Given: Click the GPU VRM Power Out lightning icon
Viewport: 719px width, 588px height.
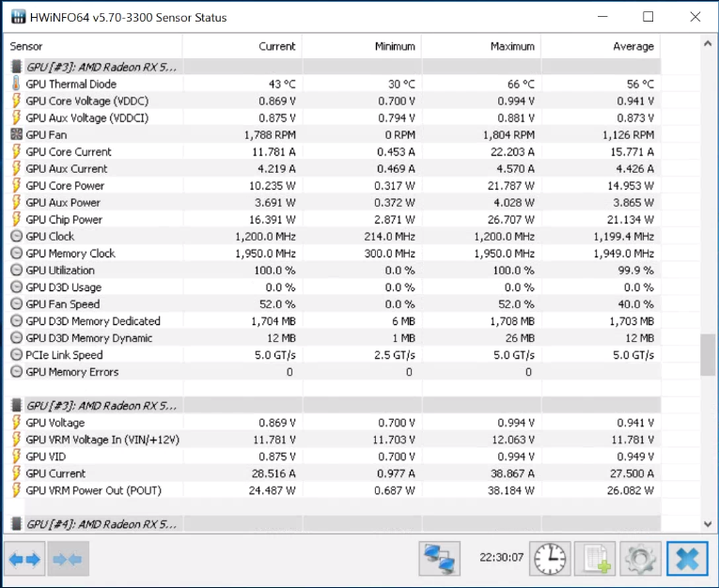Looking at the screenshot, I should [16, 490].
